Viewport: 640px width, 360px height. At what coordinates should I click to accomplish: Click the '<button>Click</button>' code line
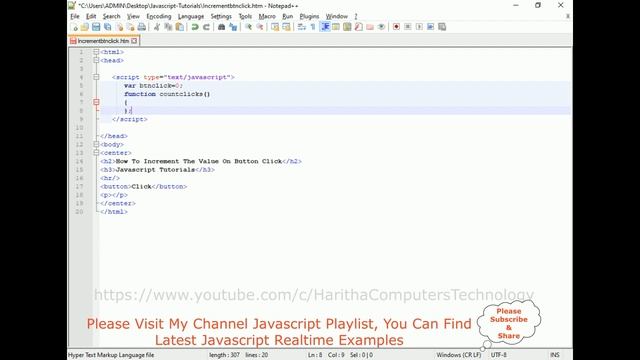point(144,187)
